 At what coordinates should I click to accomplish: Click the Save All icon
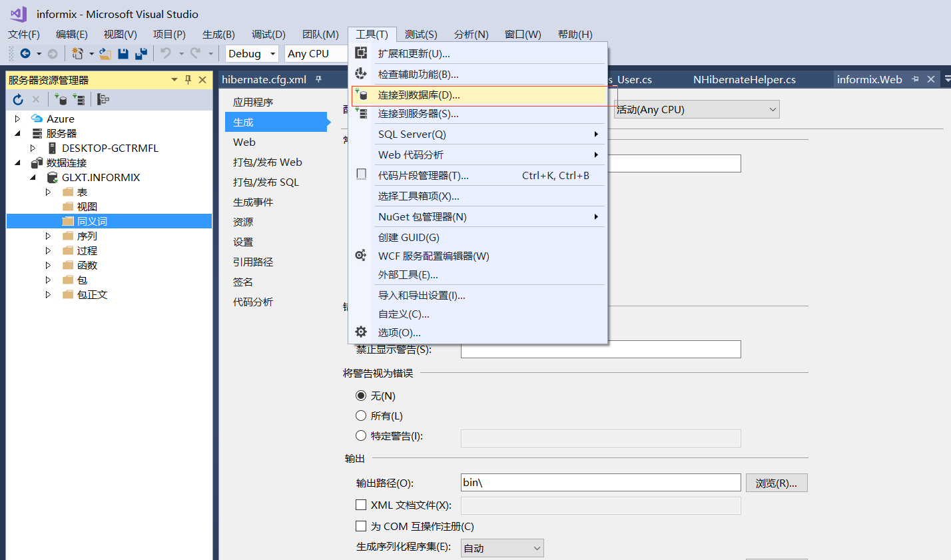tap(141, 53)
